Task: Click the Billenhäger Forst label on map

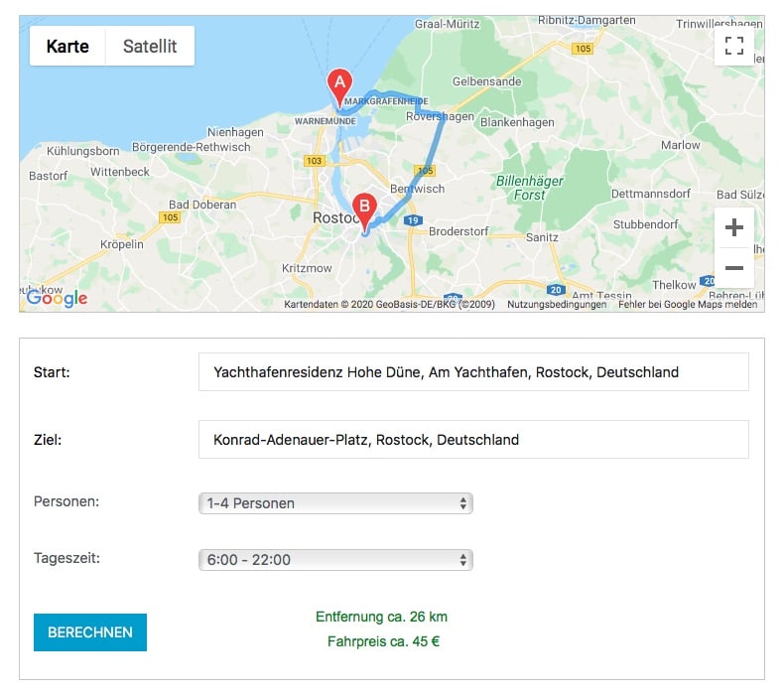Action: (529, 188)
